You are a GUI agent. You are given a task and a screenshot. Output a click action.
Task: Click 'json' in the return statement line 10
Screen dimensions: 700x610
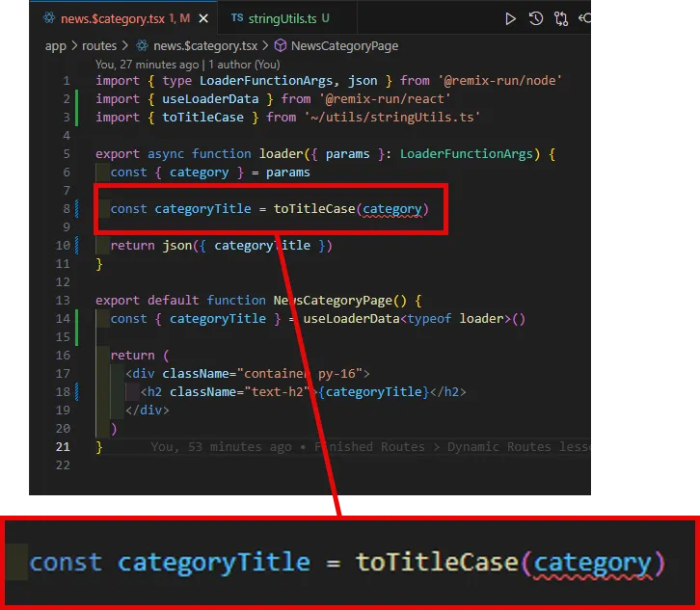176,246
